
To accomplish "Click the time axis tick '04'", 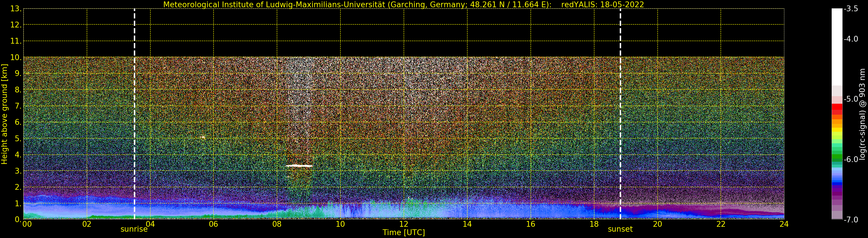I will [x=150, y=224].
